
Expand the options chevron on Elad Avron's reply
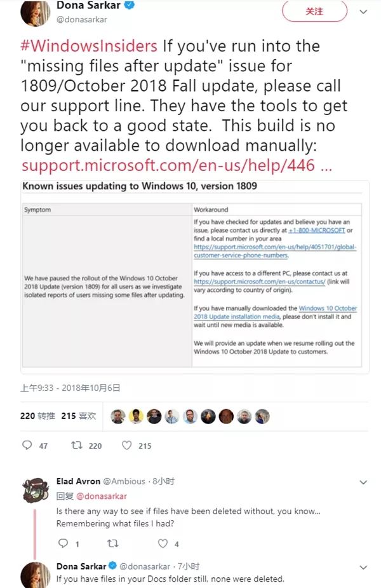(363, 481)
